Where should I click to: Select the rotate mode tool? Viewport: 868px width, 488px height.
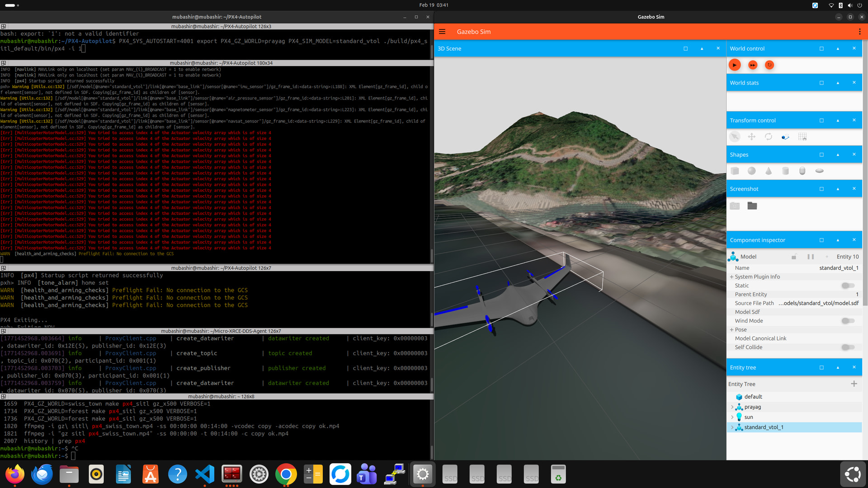[x=769, y=136]
